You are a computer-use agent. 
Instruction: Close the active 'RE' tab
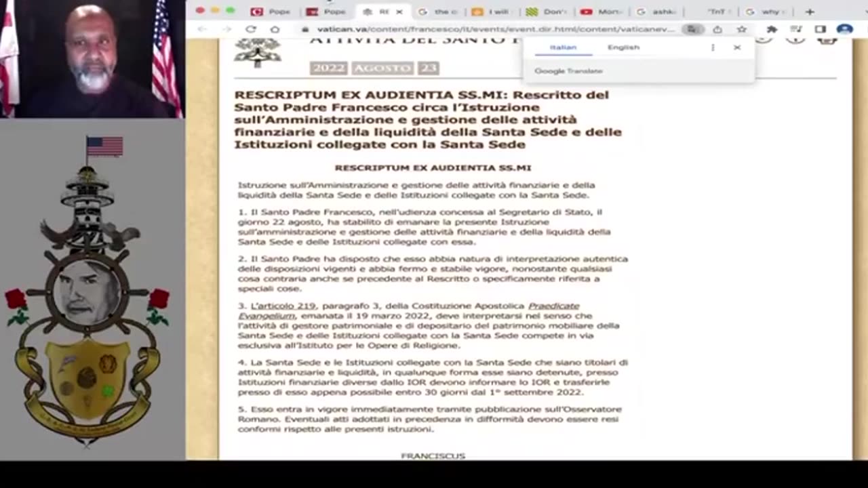pos(399,12)
